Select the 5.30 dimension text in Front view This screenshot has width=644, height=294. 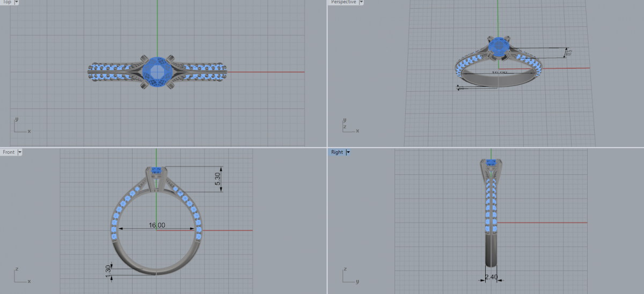pos(218,179)
